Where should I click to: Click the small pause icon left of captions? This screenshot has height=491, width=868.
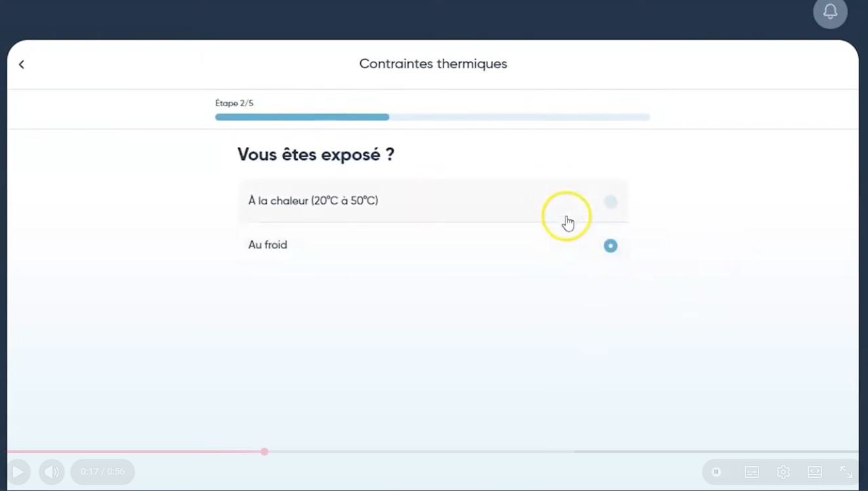click(x=716, y=472)
